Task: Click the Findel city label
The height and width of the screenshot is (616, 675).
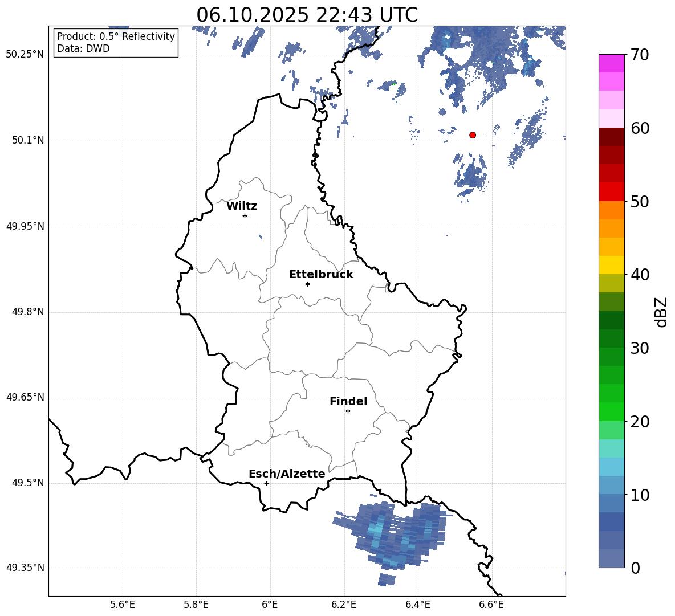Action: [x=348, y=401]
